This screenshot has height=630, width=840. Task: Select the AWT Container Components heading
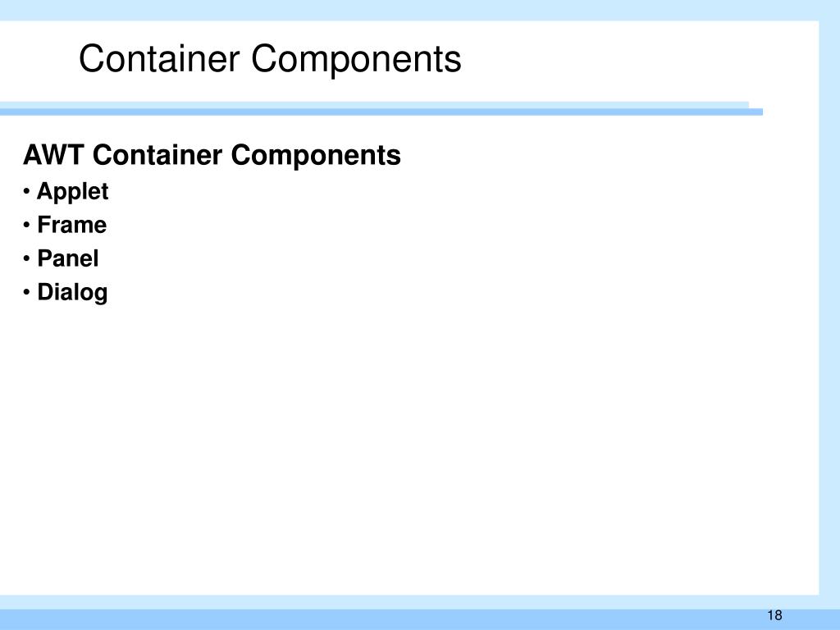coord(212,155)
